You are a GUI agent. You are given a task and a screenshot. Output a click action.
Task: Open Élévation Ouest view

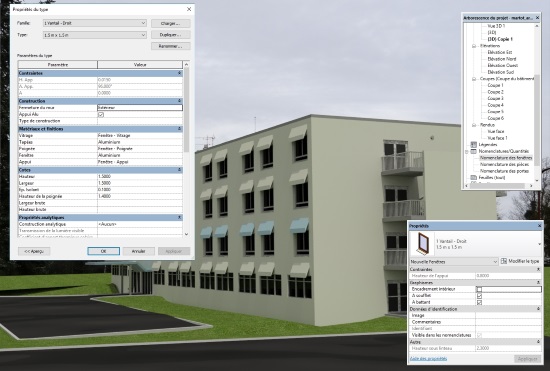(503, 65)
